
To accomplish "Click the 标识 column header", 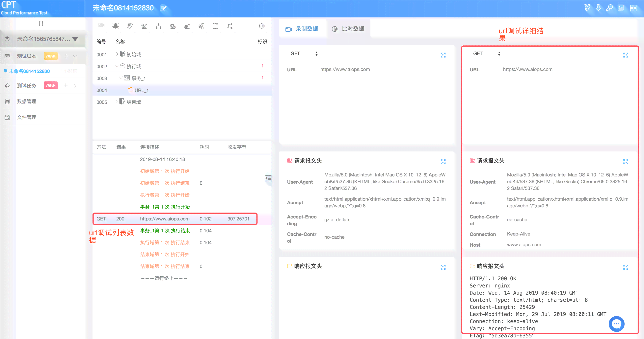I will [262, 41].
